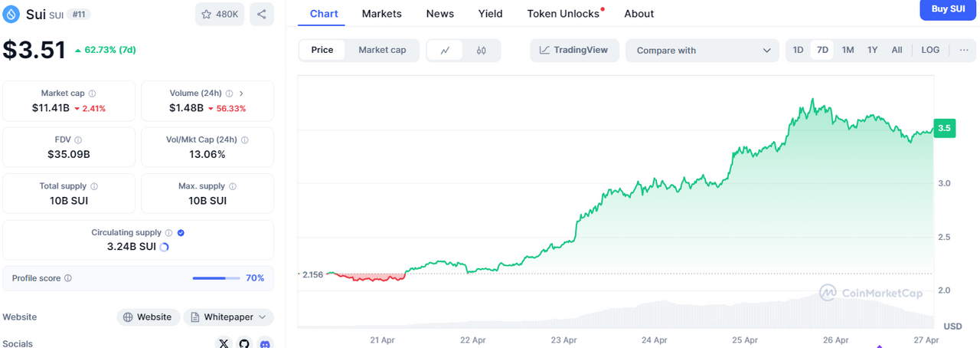The image size is (980, 348).
Task: Open the X (Twitter) social icon
Action: tap(224, 343)
